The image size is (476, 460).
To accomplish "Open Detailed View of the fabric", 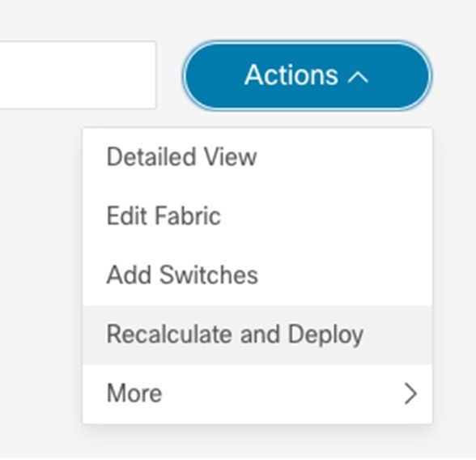I will (257, 157).
